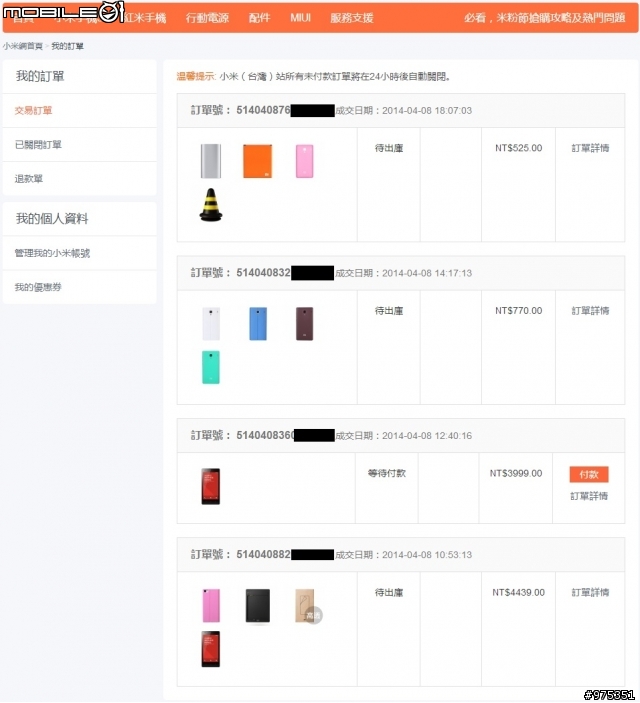640x703 pixels.
Task: Click the 我的訂單 sidebar heading
Action: tap(40, 76)
